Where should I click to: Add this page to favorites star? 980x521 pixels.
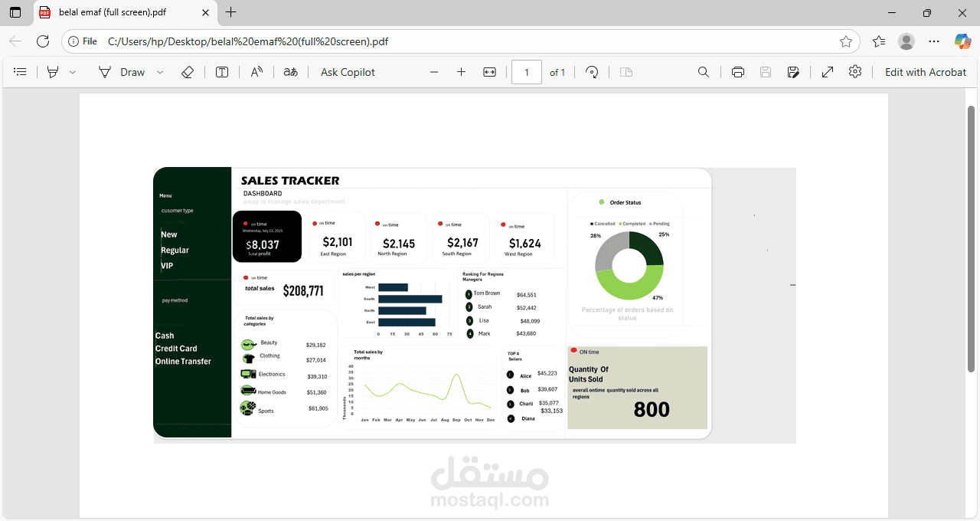(x=845, y=41)
